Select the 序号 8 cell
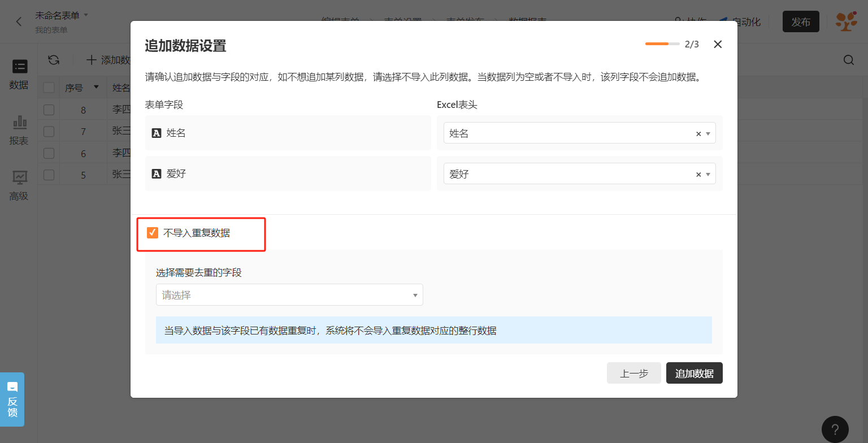 83,110
